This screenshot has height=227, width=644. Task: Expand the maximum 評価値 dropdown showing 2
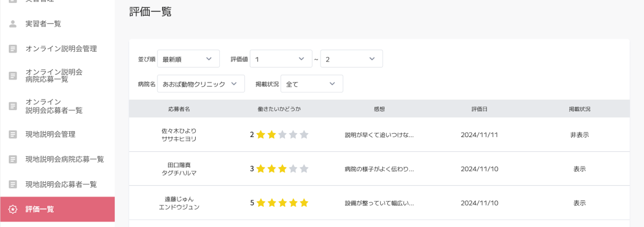pos(351,59)
